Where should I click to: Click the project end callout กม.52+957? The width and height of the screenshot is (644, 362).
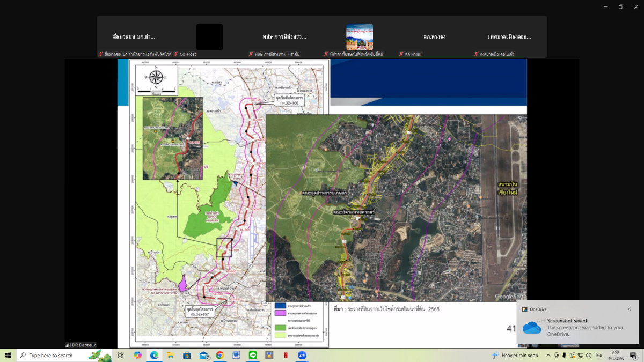click(x=200, y=312)
